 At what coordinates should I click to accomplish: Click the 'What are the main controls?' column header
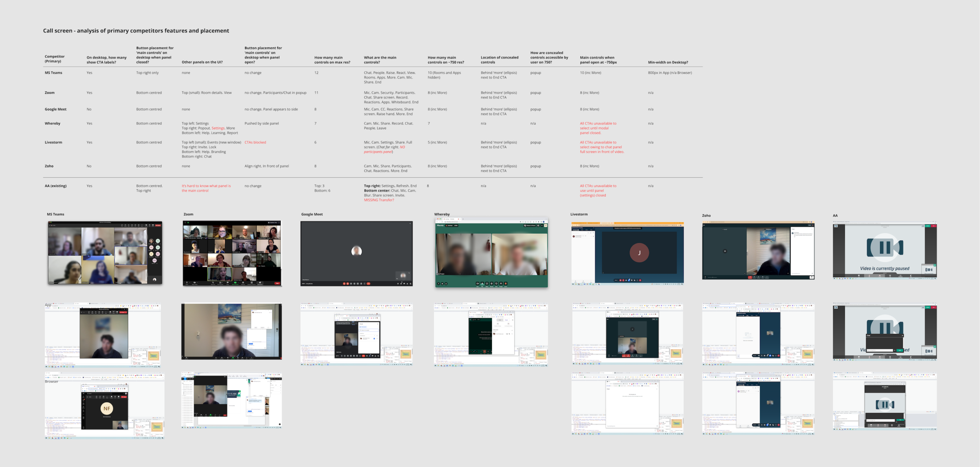point(380,60)
